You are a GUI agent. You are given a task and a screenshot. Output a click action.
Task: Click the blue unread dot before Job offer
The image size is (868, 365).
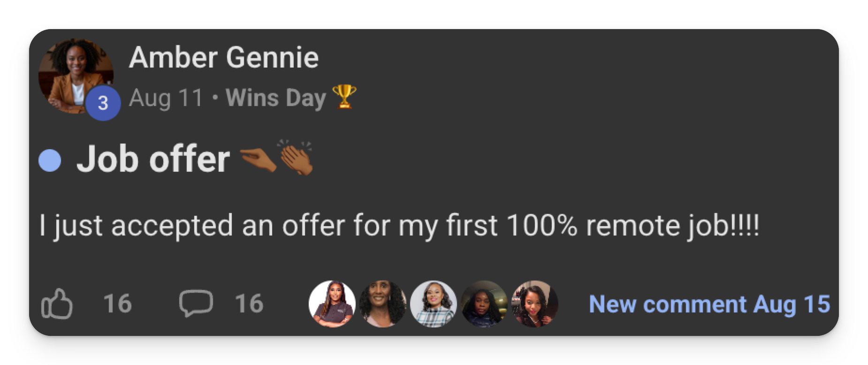[50, 161]
